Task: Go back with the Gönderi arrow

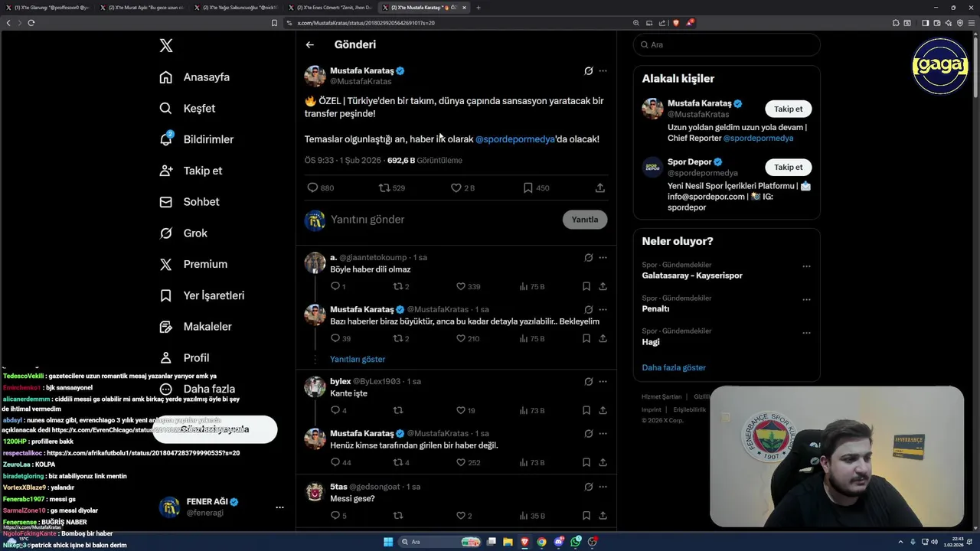Action: click(x=310, y=45)
